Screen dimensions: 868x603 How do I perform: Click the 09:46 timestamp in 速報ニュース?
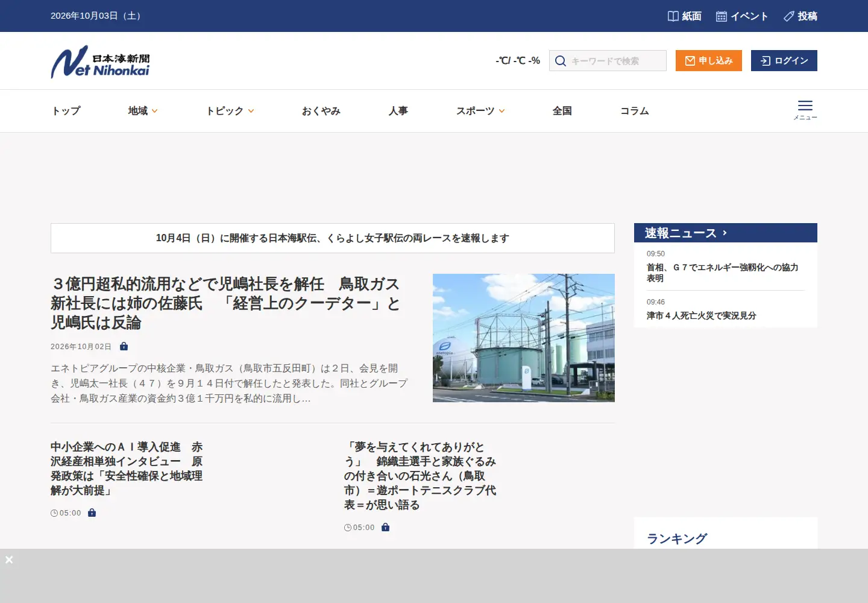(x=656, y=302)
